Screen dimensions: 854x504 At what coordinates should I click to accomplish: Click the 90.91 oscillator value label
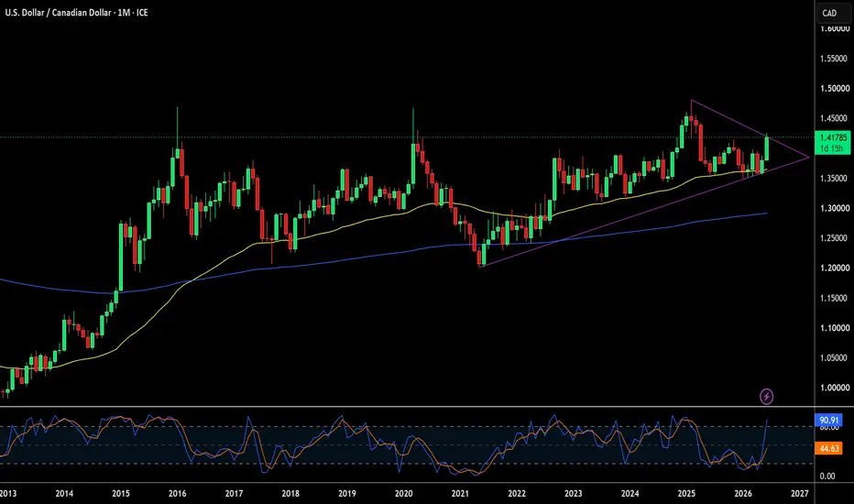[x=829, y=420]
